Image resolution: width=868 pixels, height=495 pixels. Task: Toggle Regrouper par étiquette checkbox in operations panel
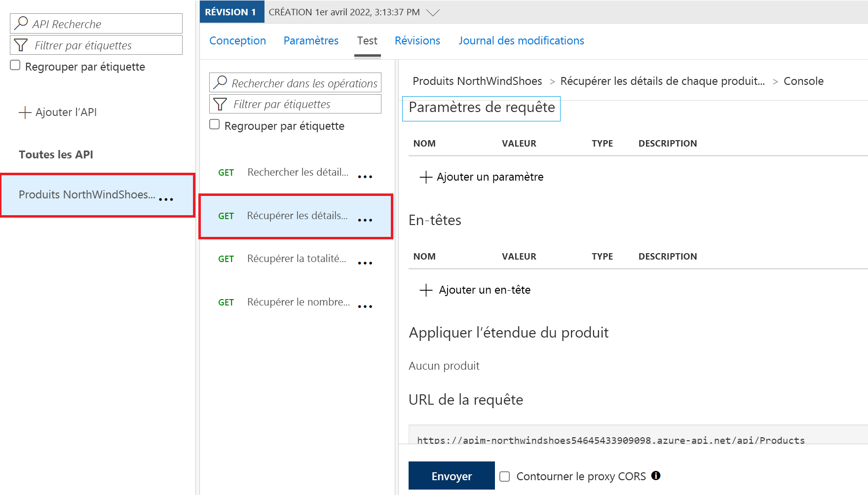215,124
